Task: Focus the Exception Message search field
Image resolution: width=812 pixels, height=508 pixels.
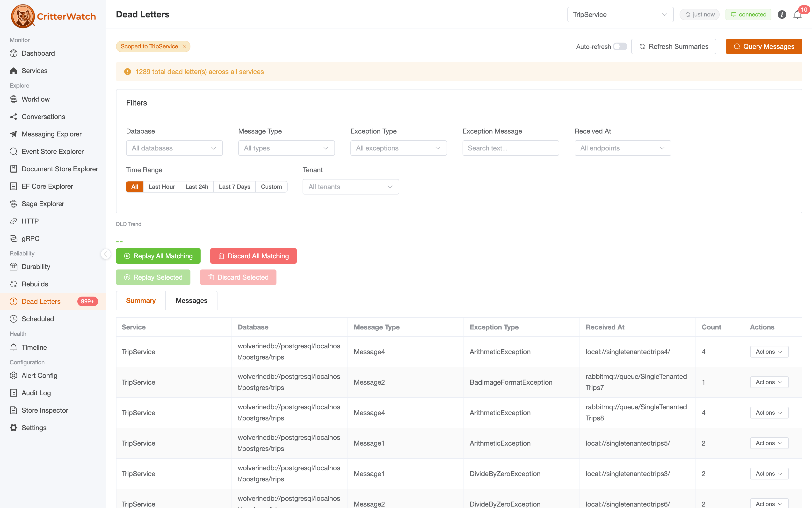Action: click(x=511, y=148)
